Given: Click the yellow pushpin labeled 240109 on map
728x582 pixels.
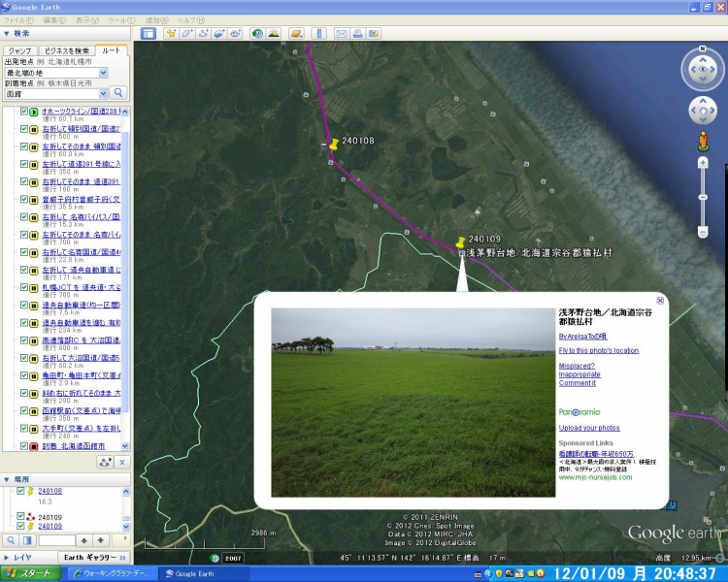Looking at the screenshot, I should (x=460, y=242).
